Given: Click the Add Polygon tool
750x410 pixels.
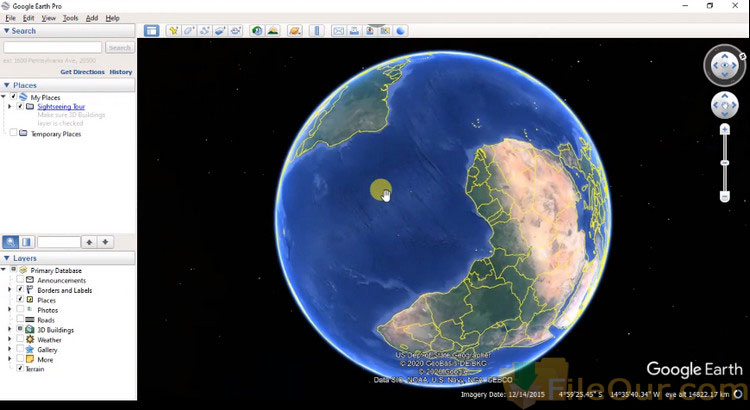Looking at the screenshot, I should 188,31.
